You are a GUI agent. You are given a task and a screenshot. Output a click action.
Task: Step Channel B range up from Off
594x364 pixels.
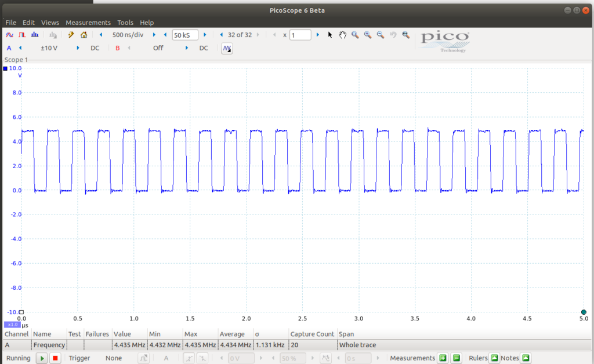[x=186, y=48]
